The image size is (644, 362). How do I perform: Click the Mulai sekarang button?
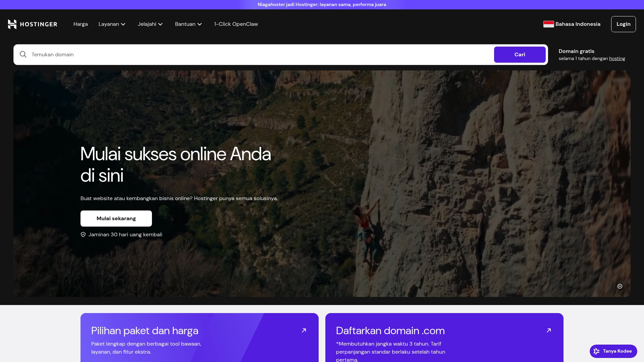click(x=116, y=219)
